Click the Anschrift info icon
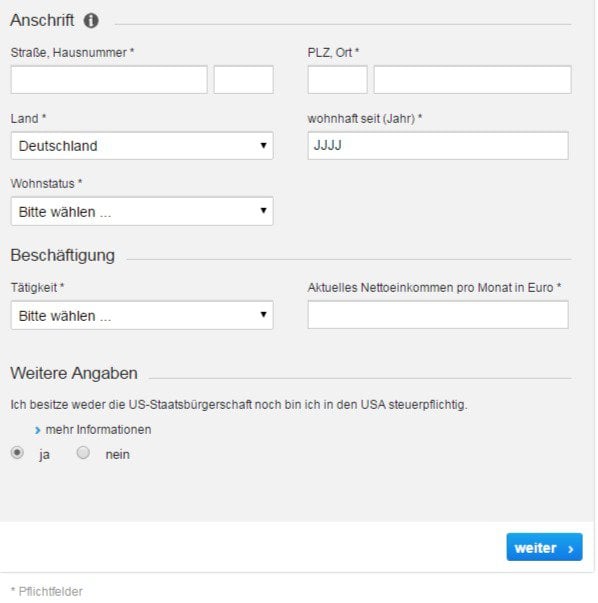 tap(91, 20)
